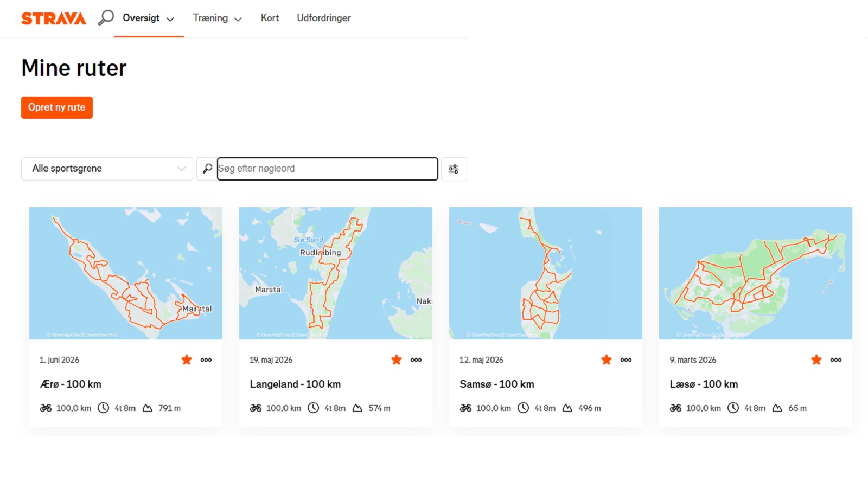Open Læsø - 100 km route title
Viewport: 868px width, 488px height.
pos(704,384)
